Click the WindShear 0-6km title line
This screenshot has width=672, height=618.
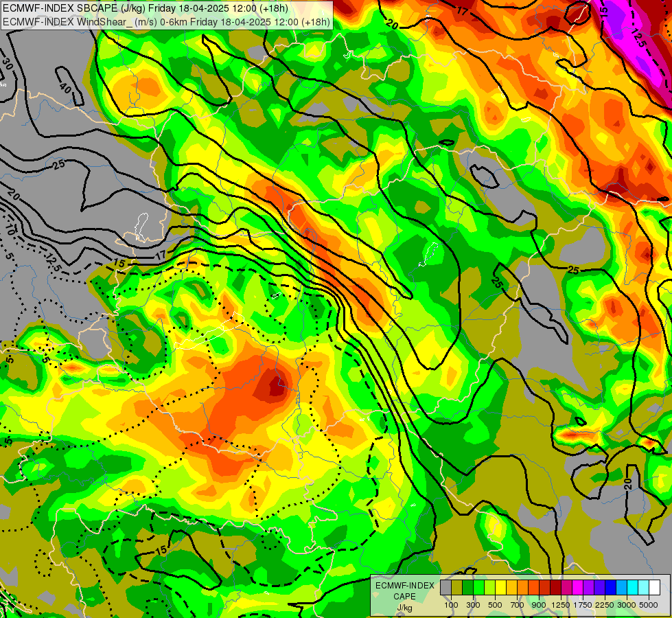[166, 21]
